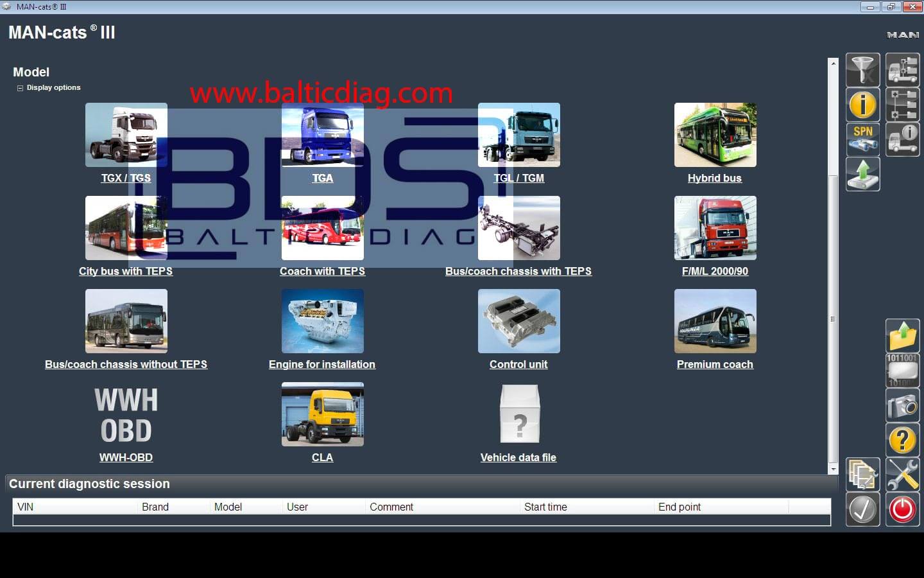924x578 pixels.
Task: Click the grey checkmark confirm icon
Action: [862, 509]
